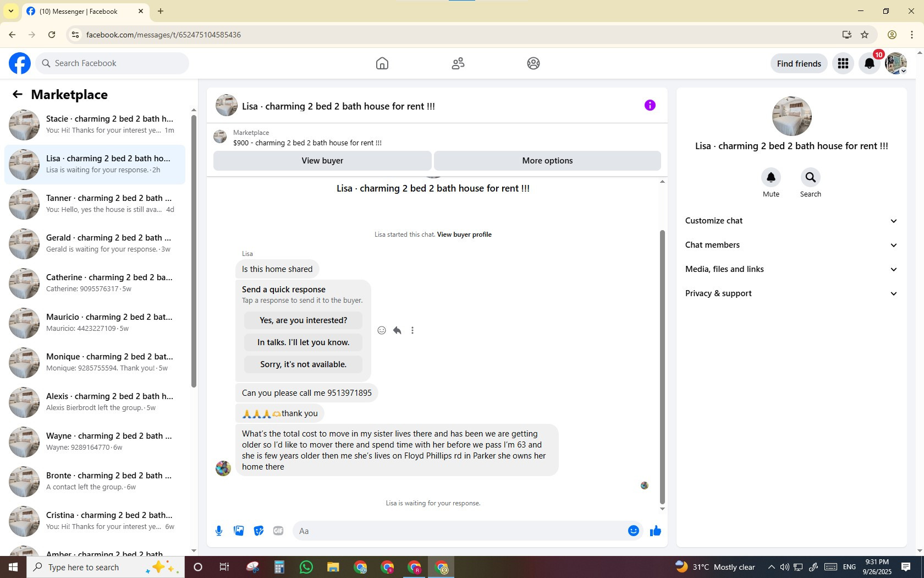Focus the Search Facebook field
The width and height of the screenshot is (924, 578).
[x=112, y=63]
